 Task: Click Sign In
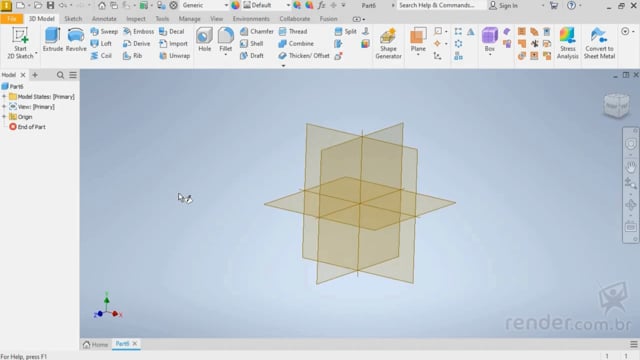pyautogui.click(x=503, y=5)
